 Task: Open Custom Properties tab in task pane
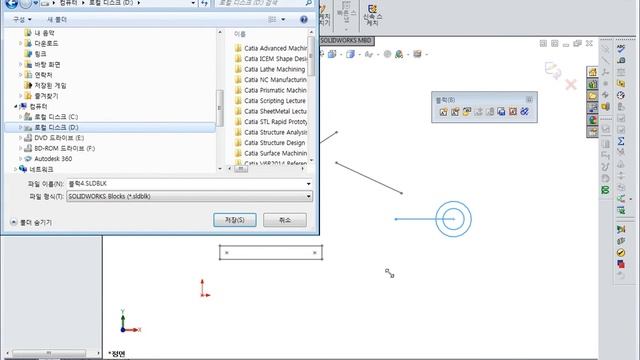592,131
